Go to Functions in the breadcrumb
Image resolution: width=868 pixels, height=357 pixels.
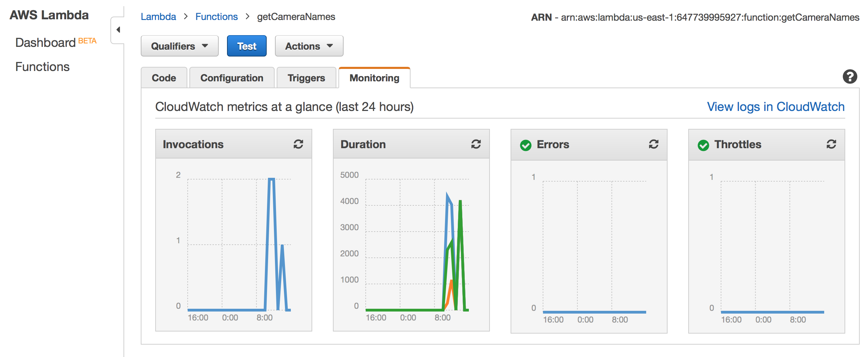pos(217,17)
